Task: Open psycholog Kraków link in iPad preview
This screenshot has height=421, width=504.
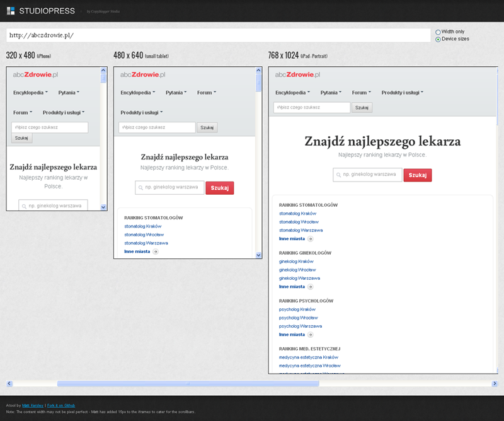Action: (297, 309)
